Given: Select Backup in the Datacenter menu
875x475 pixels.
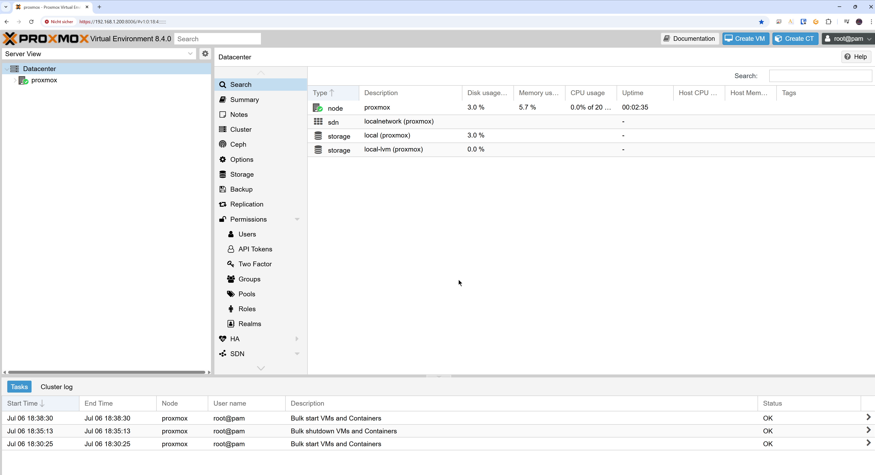Looking at the screenshot, I should (x=241, y=189).
